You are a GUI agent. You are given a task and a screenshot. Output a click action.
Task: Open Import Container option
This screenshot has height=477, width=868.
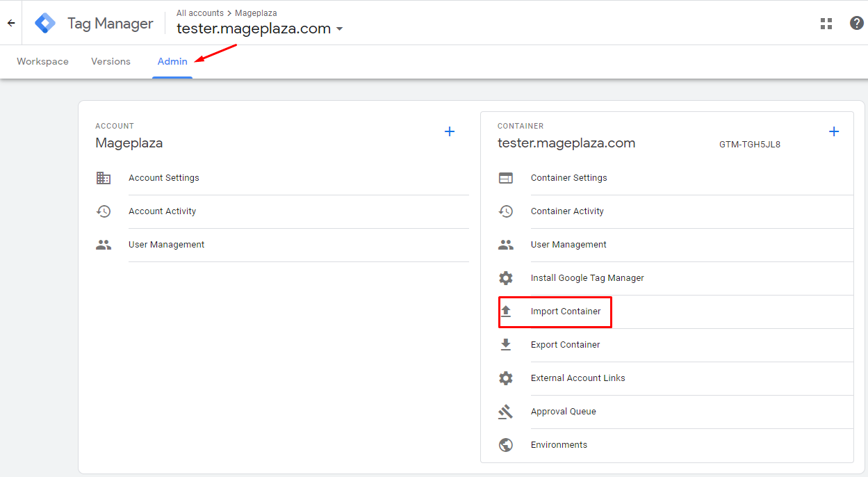tap(566, 312)
